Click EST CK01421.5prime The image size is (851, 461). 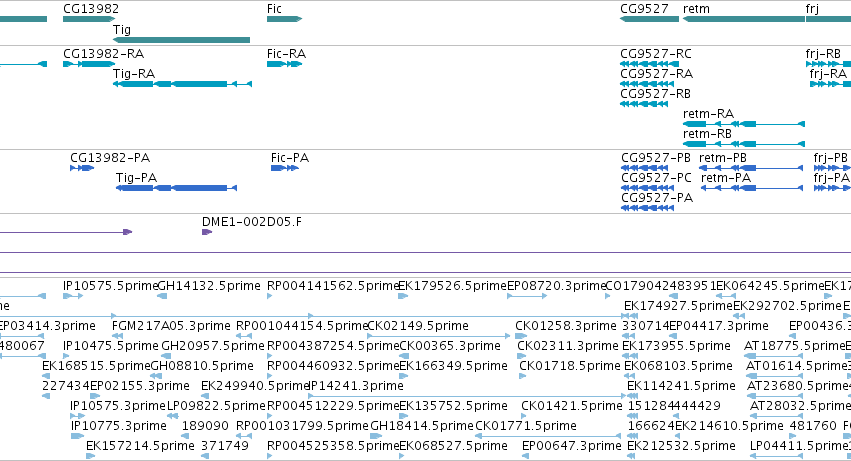(572, 407)
